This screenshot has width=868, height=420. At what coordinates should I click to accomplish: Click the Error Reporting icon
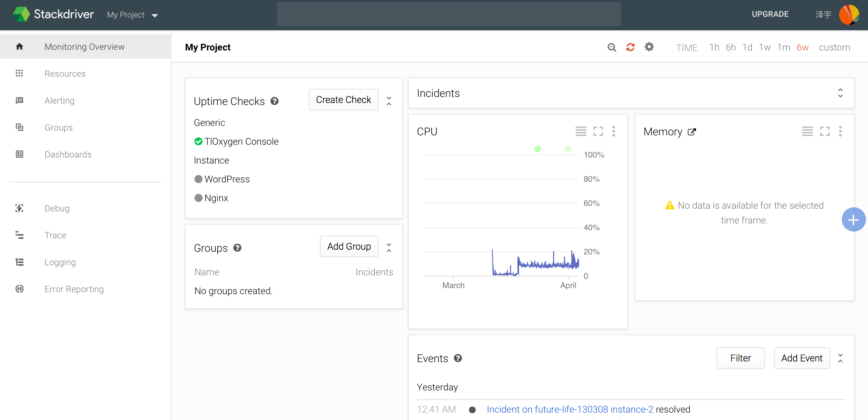20,289
